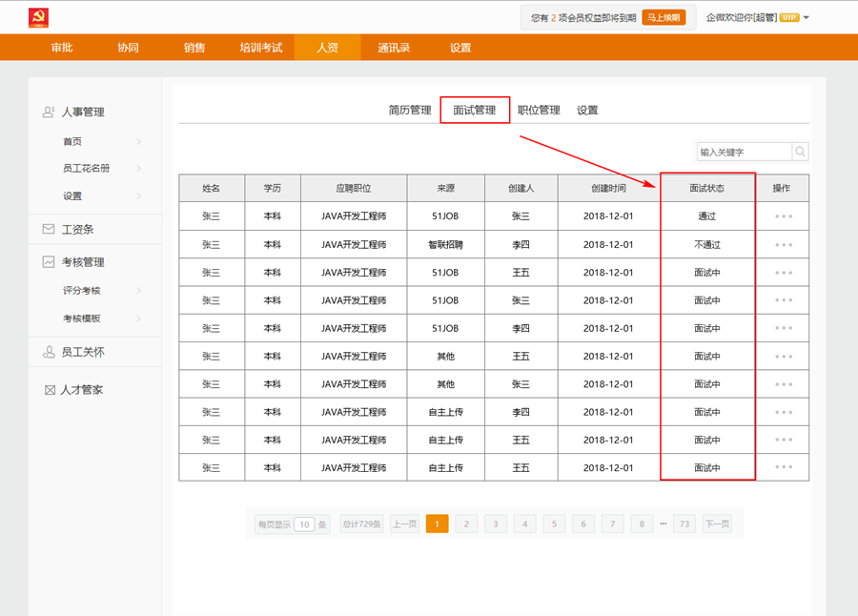Open the 培训考试 navigation menu

pyautogui.click(x=261, y=48)
